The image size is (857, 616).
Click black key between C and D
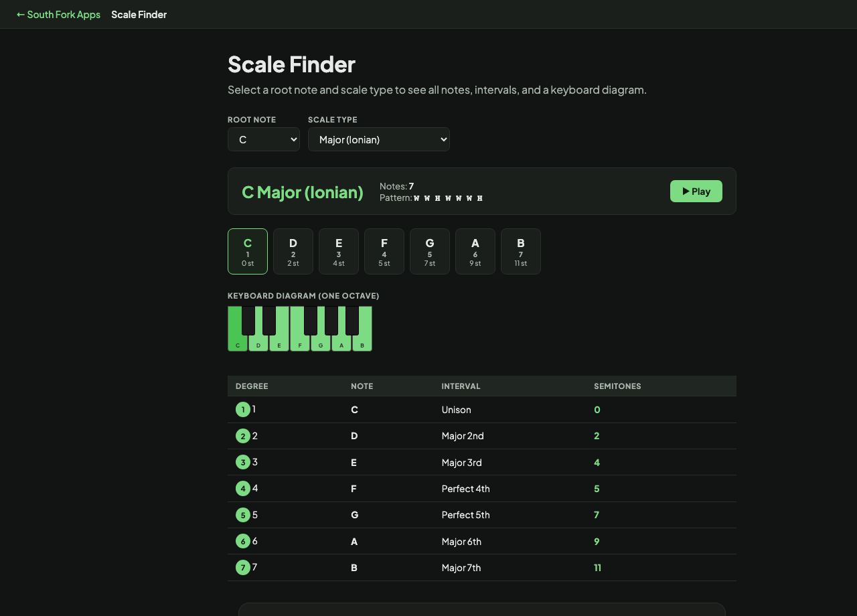point(248,320)
